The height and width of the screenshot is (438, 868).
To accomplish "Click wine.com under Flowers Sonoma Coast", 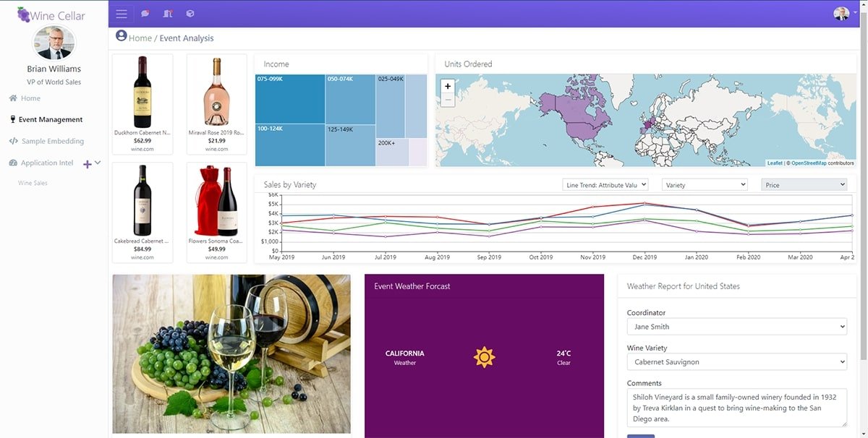I will click(x=216, y=257).
